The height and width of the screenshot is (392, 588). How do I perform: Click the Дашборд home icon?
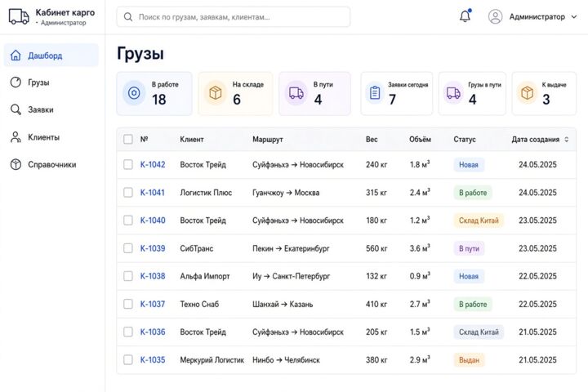[x=16, y=56]
